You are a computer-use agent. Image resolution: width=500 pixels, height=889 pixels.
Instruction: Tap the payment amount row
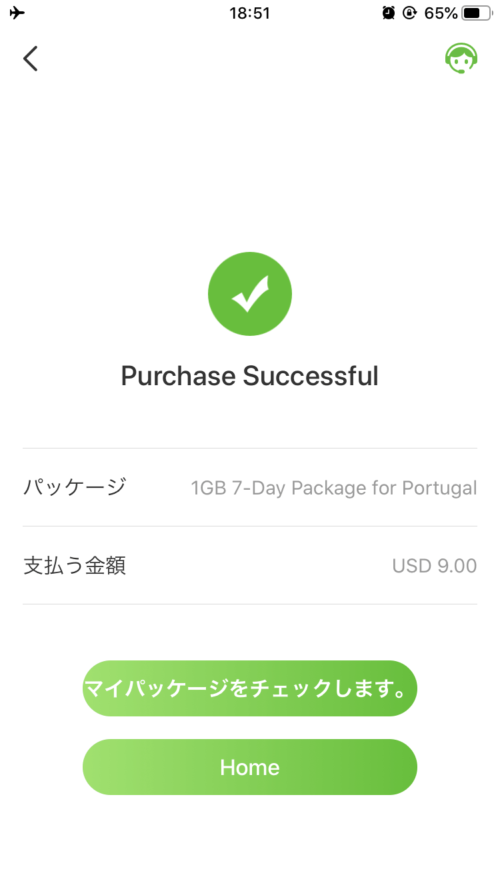pos(250,565)
